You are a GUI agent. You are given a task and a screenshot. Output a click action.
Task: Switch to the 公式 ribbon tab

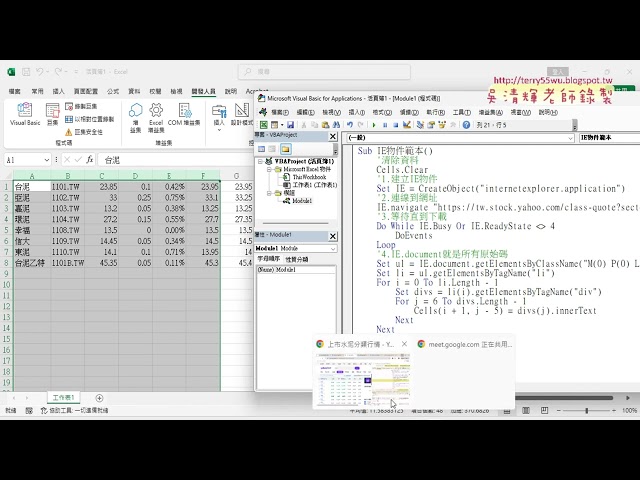(x=113, y=91)
